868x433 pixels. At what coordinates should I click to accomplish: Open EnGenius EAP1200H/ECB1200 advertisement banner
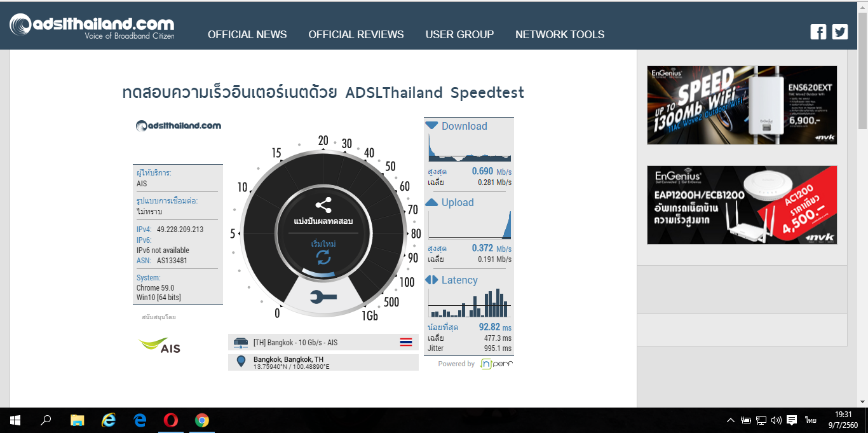[742, 205]
